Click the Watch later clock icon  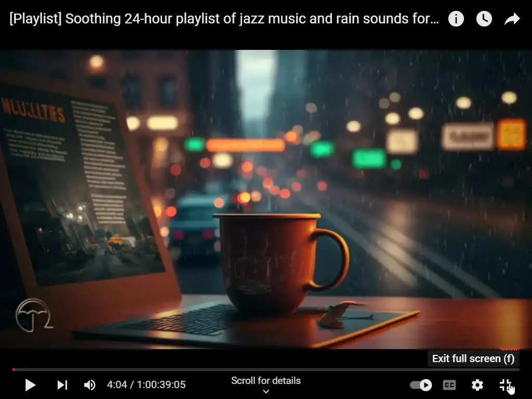(484, 19)
